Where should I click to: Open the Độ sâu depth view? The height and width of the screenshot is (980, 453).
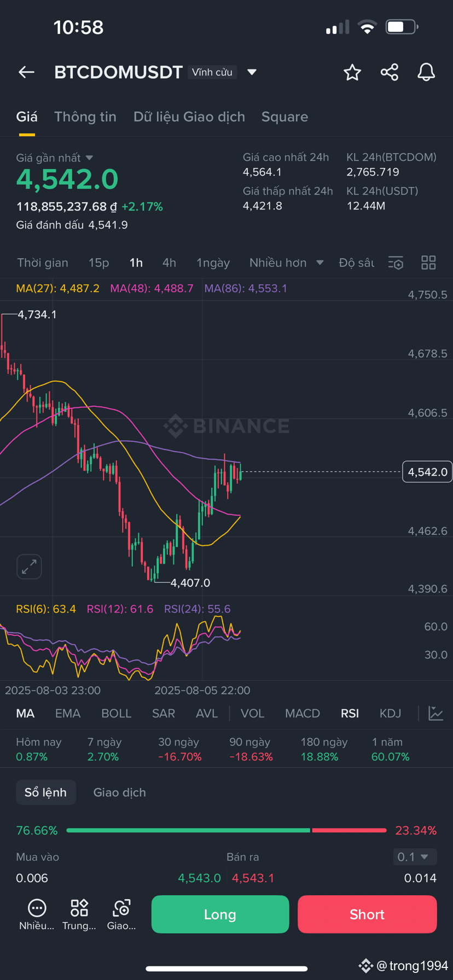point(357,263)
